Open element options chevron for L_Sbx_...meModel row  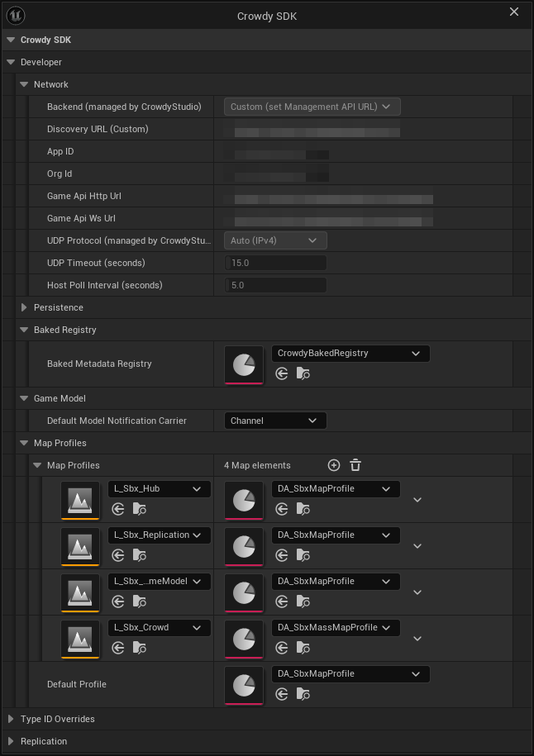(417, 592)
